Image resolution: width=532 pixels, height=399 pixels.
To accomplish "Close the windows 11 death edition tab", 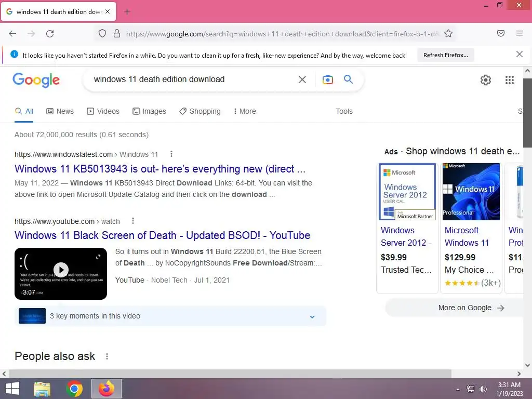I will tap(108, 11).
